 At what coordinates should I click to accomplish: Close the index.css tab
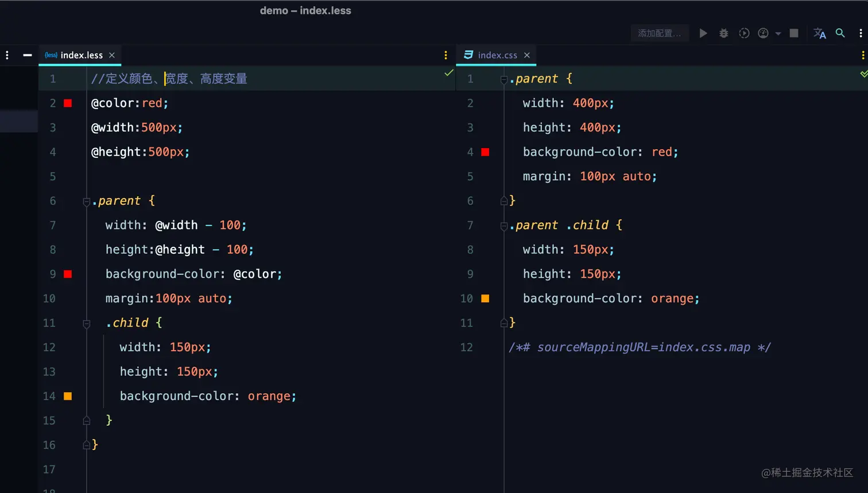click(x=527, y=55)
